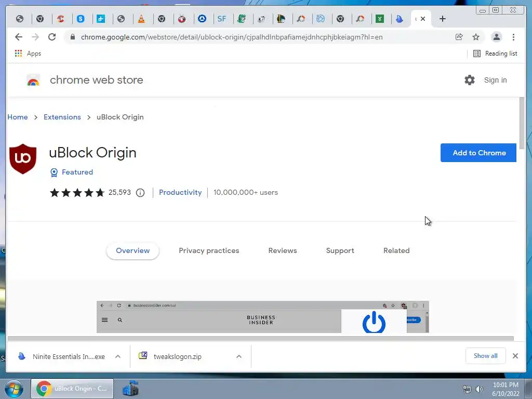
Task: Open tab with gray gears icon
Action: click(x=261, y=19)
